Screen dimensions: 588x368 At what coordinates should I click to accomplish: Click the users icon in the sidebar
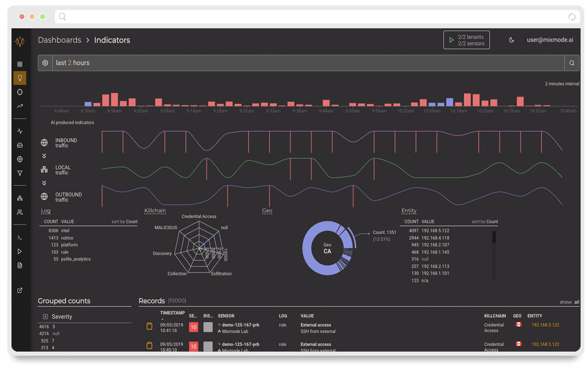(20, 212)
